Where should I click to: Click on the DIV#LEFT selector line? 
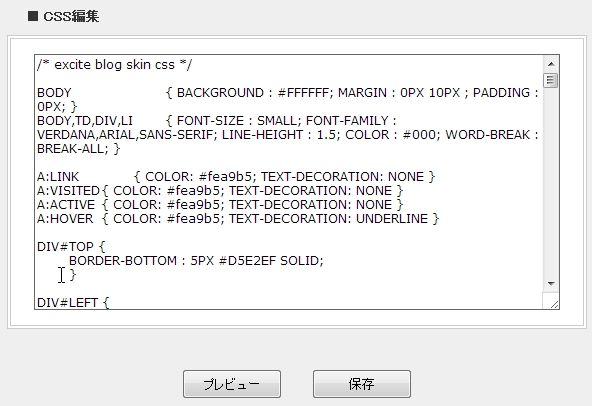73,303
